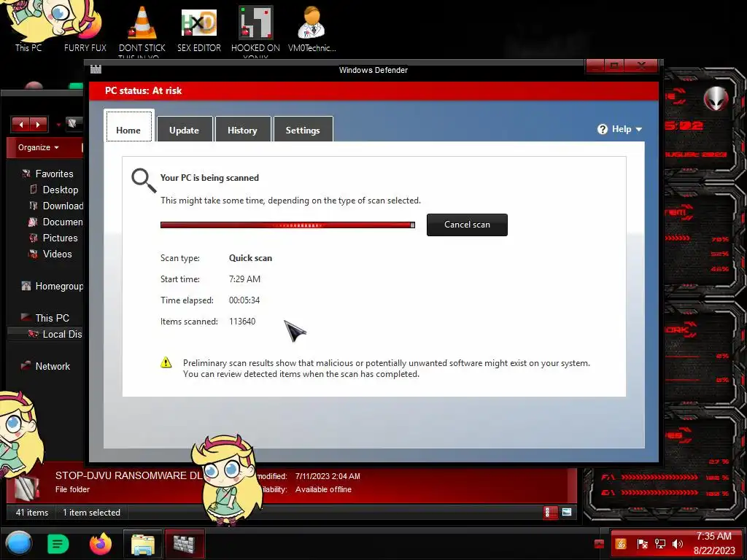The width and height of the screenshot is (747, 560).
Task: Select Local Disk in Explorer navigation pane
Action: click(x=46, y=334)
